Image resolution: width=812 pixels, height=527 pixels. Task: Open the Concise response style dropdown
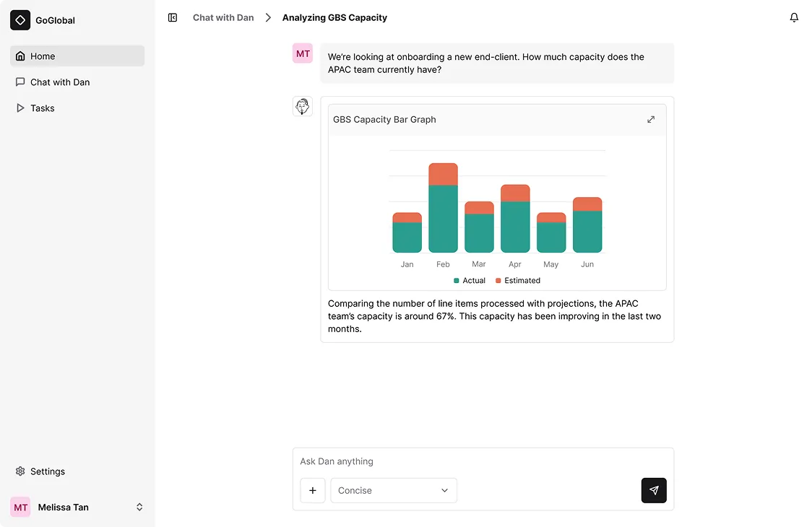click(x=393, y=490)
